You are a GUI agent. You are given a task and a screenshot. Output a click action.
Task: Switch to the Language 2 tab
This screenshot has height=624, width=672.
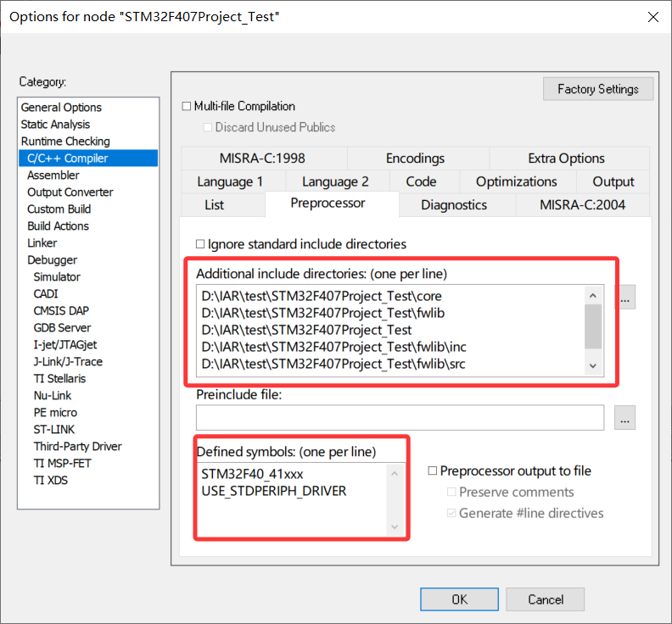click(x=335, y=181)
